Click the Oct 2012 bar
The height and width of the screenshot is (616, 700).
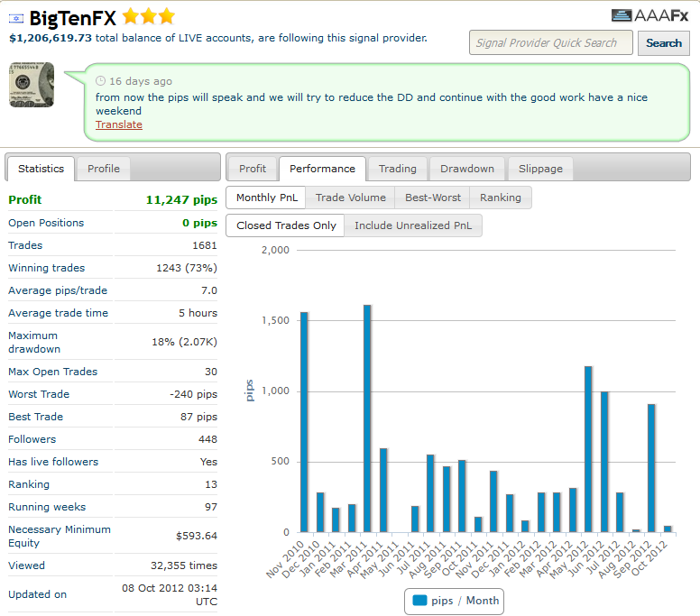pos(668,529)
